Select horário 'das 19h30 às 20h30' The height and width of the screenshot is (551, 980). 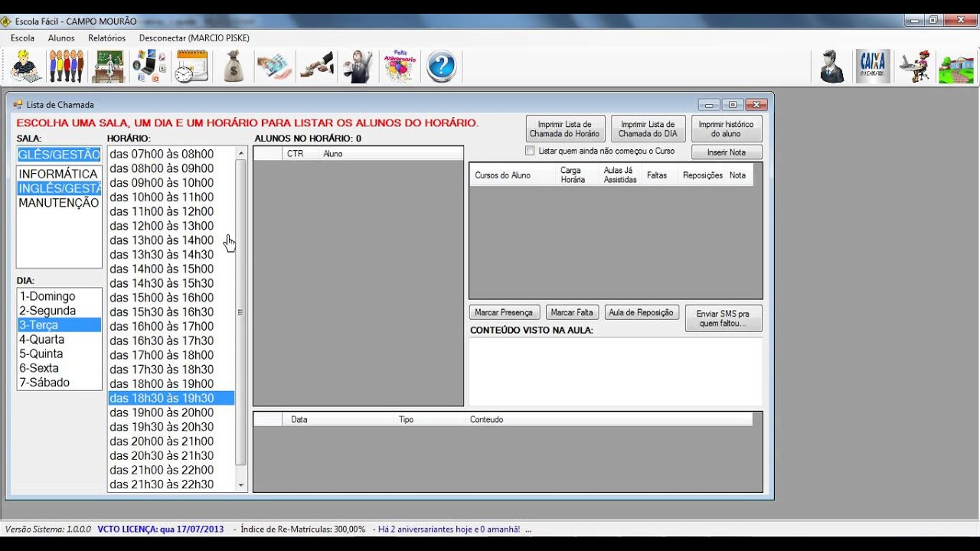point(171,427)
